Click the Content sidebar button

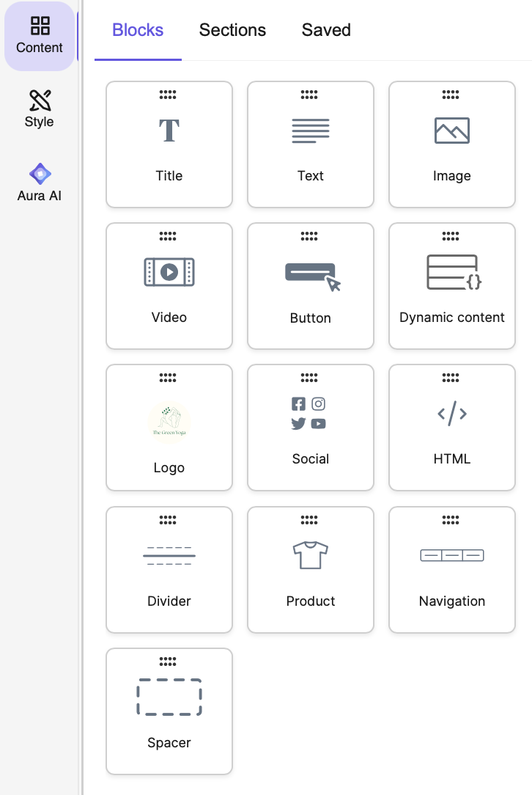point(40,36)
